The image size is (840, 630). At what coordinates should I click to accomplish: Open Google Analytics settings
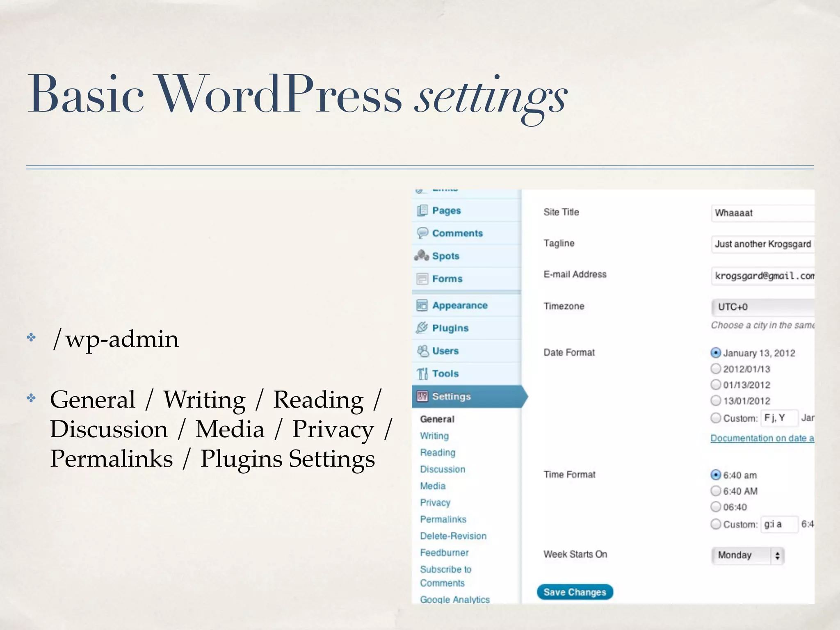(455, 599)
